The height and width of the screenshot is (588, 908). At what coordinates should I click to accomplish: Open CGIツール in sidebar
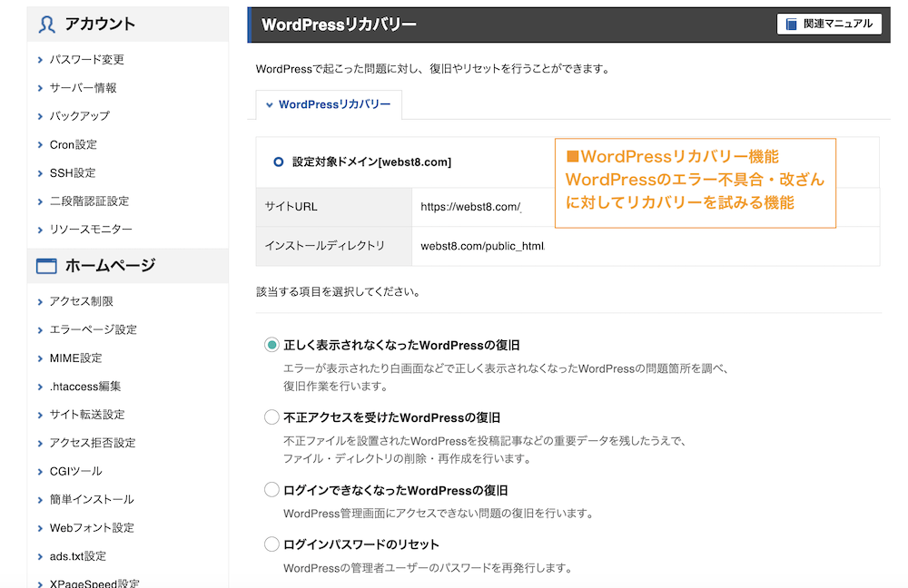point(76,472)
